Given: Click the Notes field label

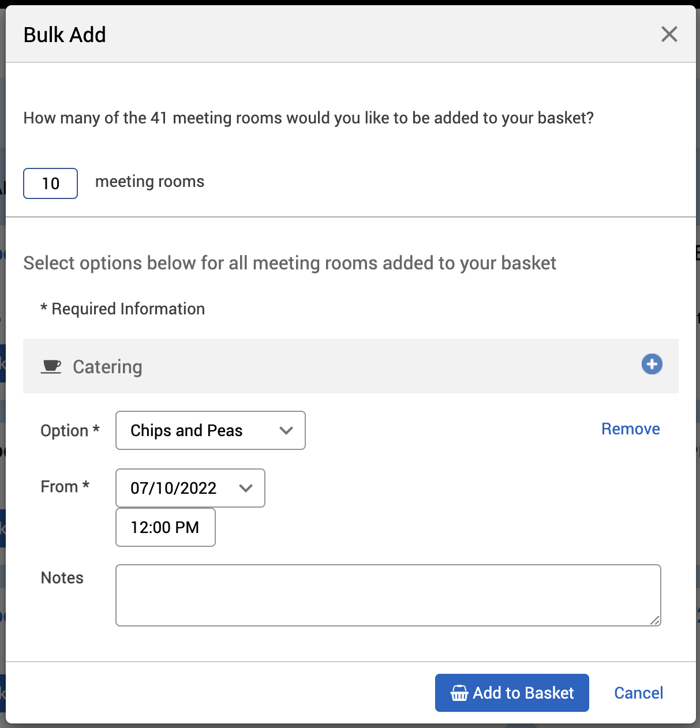Looking at the screenshot, I should pos(62,577).
